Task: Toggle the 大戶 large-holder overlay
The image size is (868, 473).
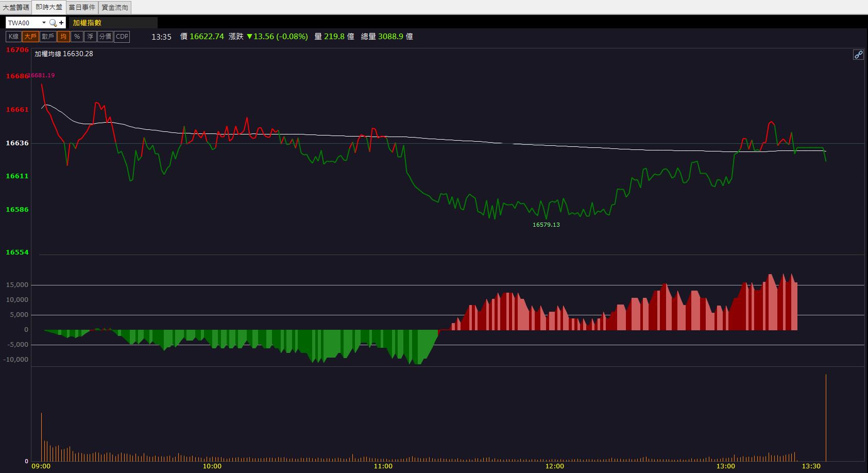Action: tap(30, 37)
